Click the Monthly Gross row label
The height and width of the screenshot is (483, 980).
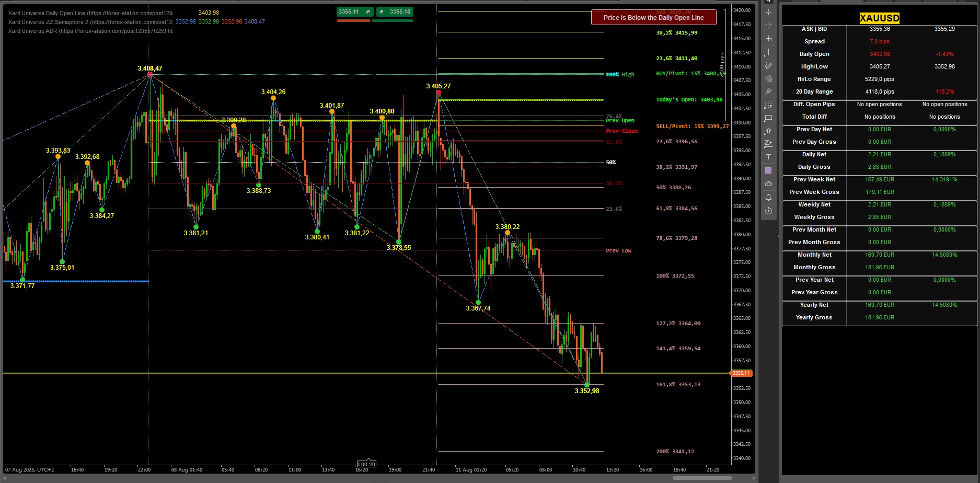pos(814,267)
